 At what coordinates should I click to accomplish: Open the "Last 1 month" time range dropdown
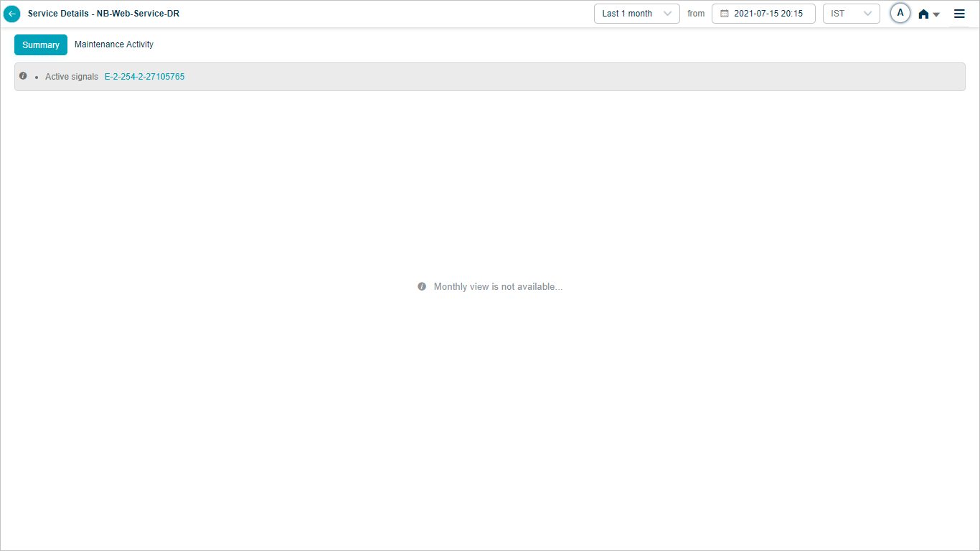pyautogui.click(x=636, y=14)
